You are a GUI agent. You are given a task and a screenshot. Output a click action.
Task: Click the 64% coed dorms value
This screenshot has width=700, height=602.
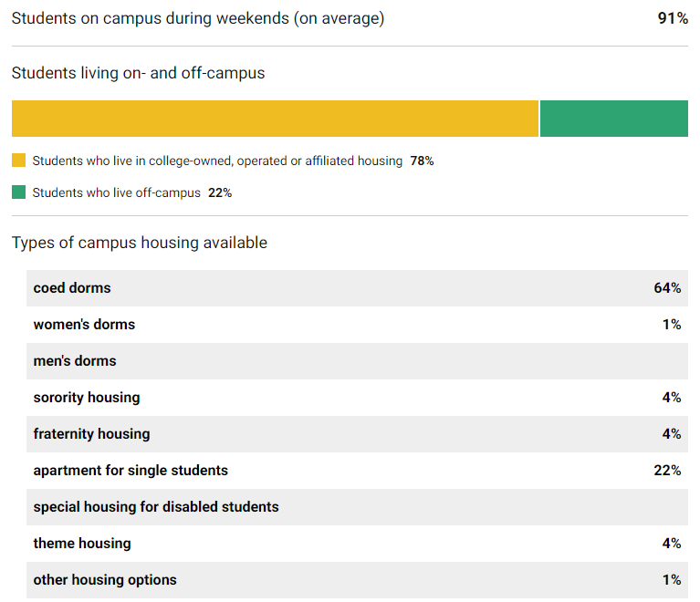(667, 288)
